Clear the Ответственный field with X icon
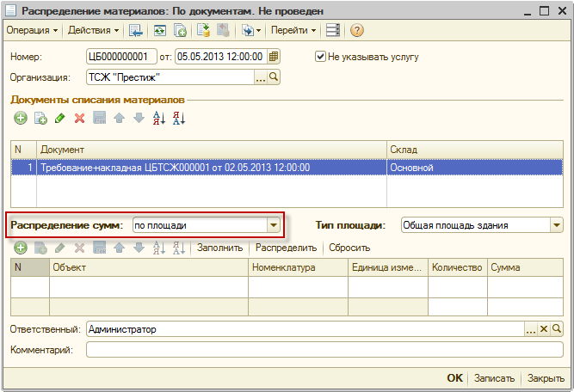The height and width of the screenshot is (392, 574). (544, 329)
